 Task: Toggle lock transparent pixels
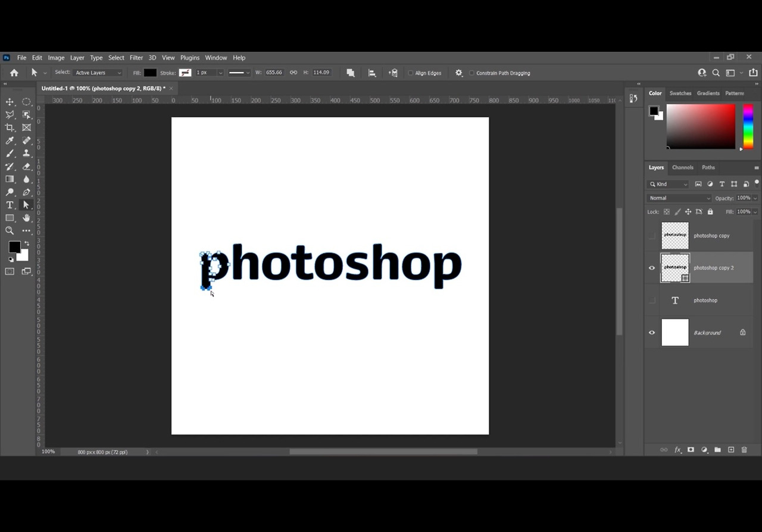coord(667,212)
